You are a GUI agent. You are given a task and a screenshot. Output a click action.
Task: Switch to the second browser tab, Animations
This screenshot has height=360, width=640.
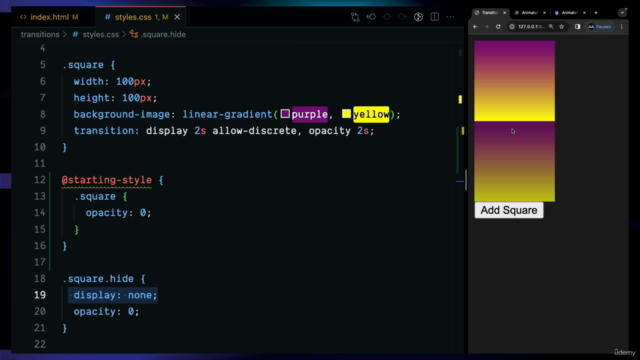point(530,13)
